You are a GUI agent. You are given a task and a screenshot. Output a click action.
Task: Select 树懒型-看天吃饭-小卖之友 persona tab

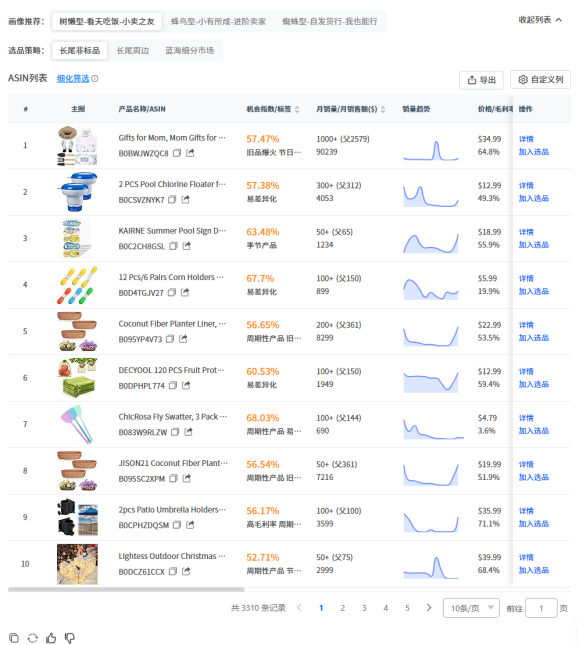pyautogui.click(x=107, y=21)
